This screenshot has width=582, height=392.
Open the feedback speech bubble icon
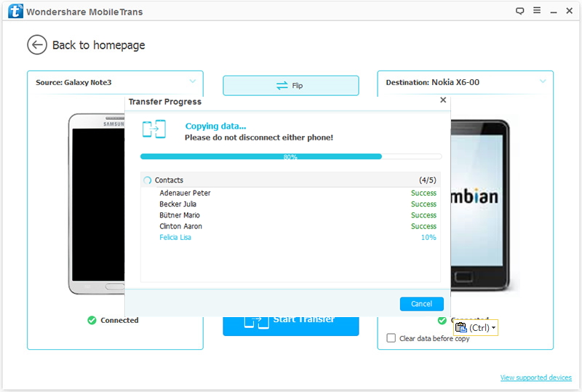520,11
